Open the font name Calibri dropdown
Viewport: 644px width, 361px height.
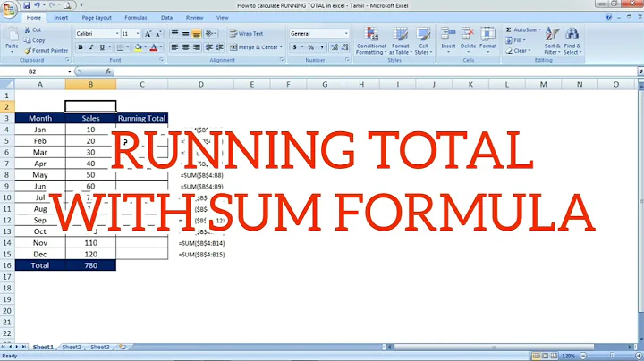click(x=117, y=34)
